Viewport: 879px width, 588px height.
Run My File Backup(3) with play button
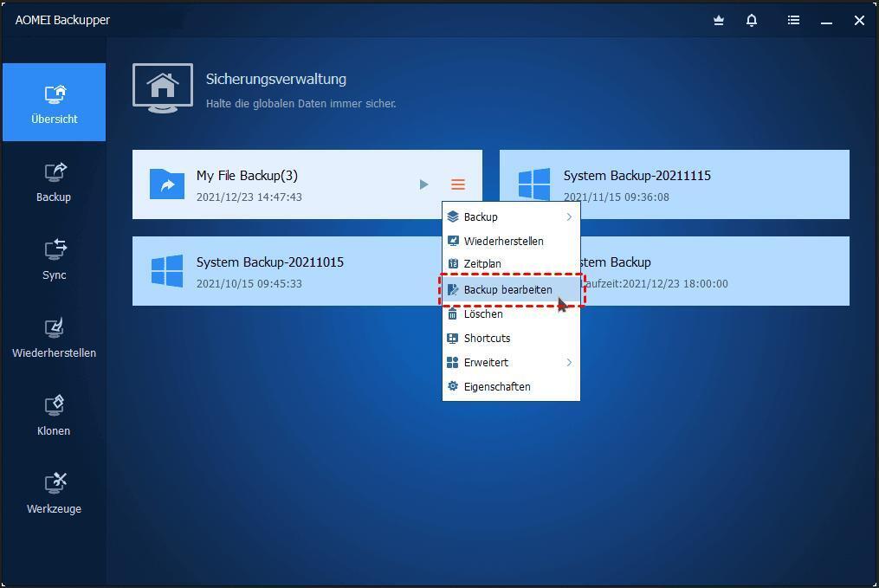423,184
